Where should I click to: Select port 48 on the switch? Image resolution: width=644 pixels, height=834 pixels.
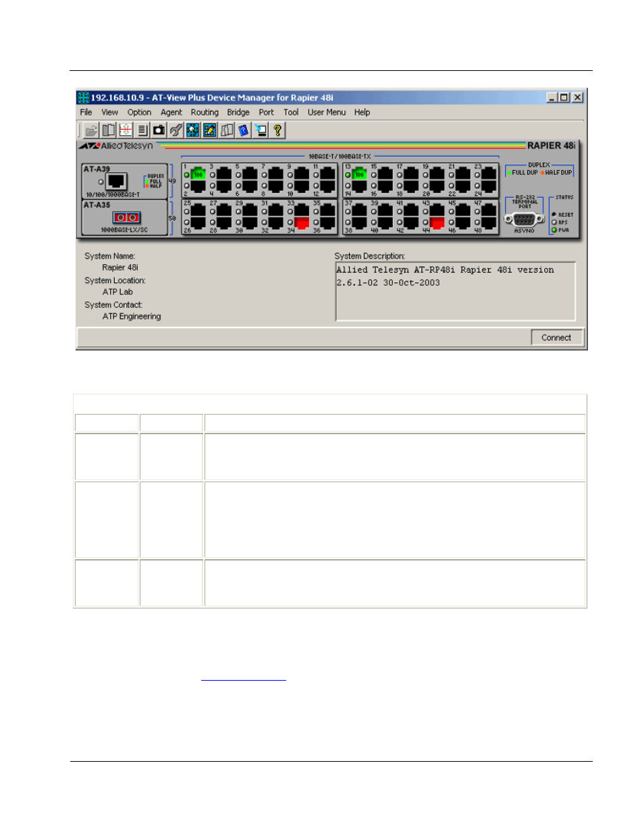pyautogui.click(x=489, y=222)
